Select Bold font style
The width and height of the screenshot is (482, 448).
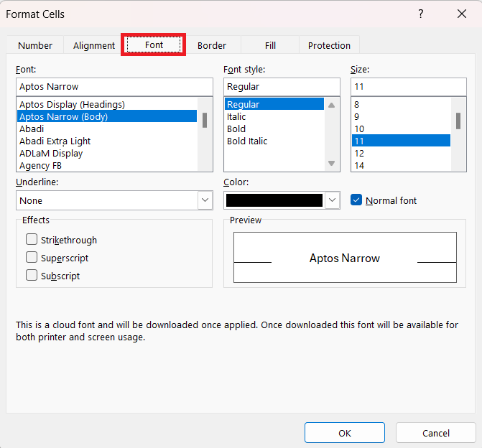click(x=274, y=129)
